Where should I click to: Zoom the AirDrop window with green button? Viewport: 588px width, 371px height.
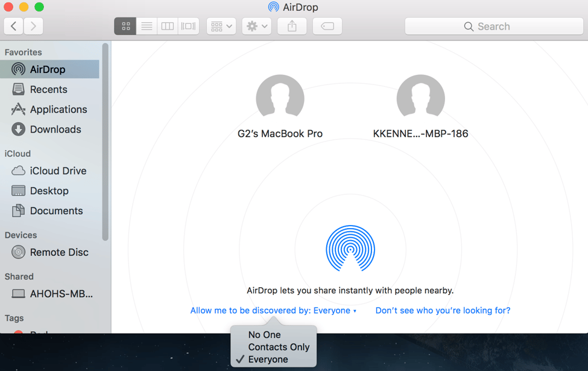pyautogui.click(x=39, y=7)
